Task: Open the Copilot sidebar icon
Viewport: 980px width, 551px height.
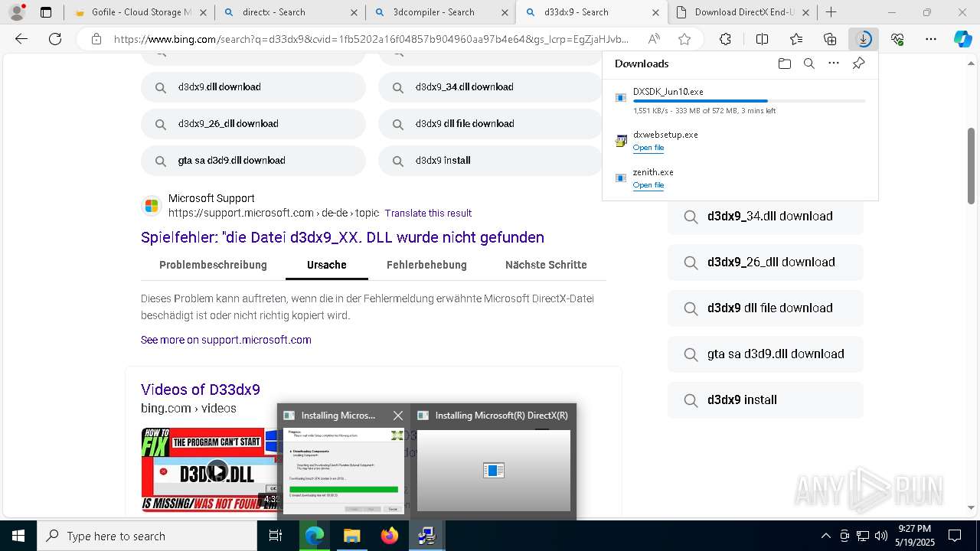Action: coord(962,39)
